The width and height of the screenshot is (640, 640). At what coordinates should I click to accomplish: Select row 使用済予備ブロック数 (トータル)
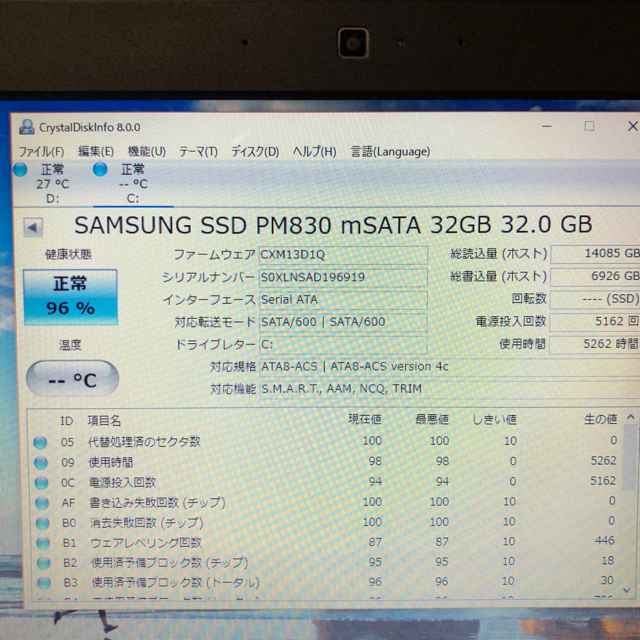tap(327, 582)
